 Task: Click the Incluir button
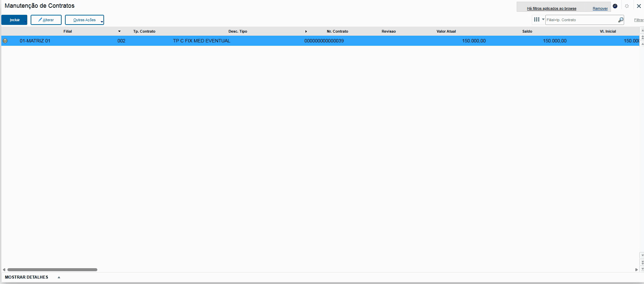[x=14, y=20]
